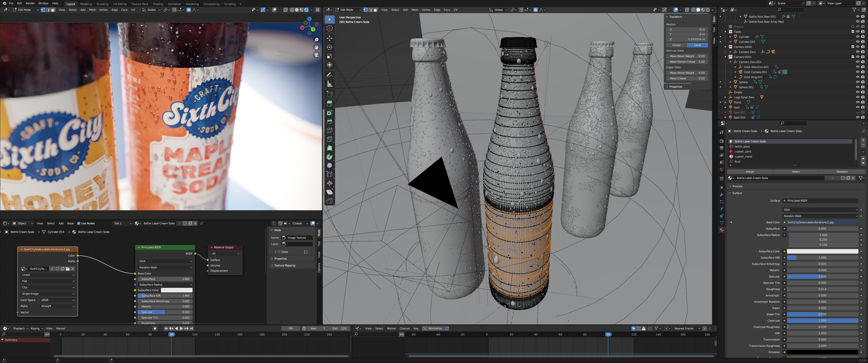Adjust the Clearcoat slider in properties
868x363 pixels.
click(822, 321)
